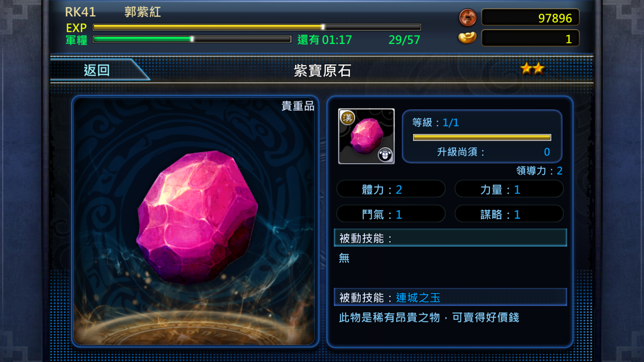This screenshot has width=644, height=362.
Task: Click the gold ingot currency icon
Action: pyautogui.click(x=467, y=38)
